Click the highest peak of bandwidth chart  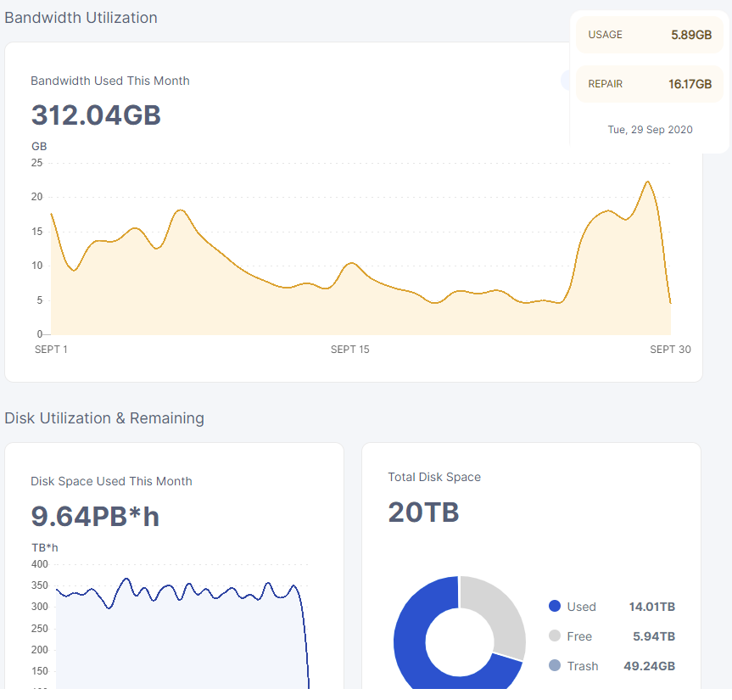pos(648,182)
